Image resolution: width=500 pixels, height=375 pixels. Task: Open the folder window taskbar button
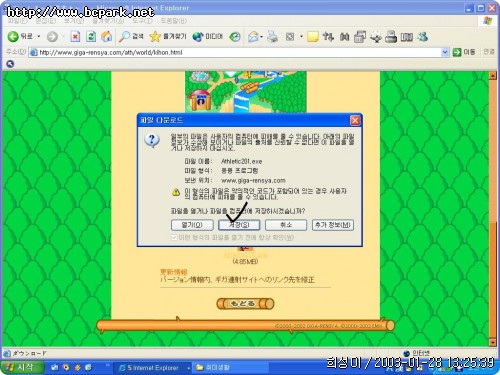click(x=230, y=368)
